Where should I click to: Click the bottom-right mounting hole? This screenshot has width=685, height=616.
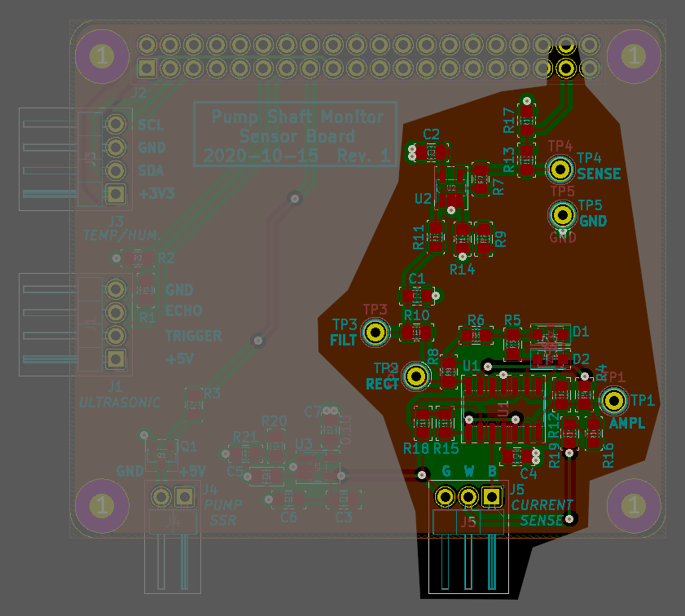pos(634,505)
